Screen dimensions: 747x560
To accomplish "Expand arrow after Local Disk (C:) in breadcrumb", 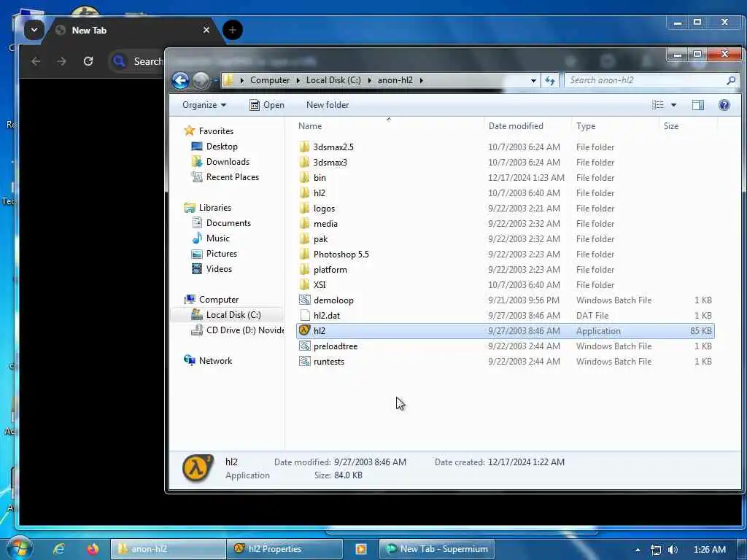I will click(x=369, y=80).
